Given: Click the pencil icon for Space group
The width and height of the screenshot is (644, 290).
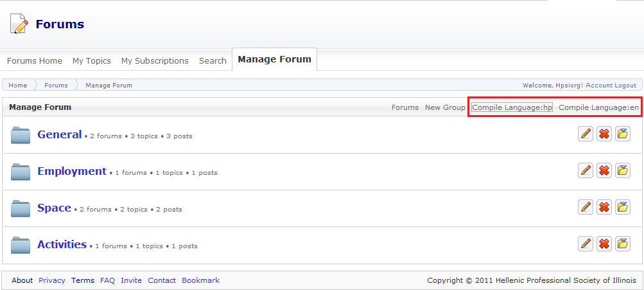Looking at the screenshot, I should pos(586,207).
